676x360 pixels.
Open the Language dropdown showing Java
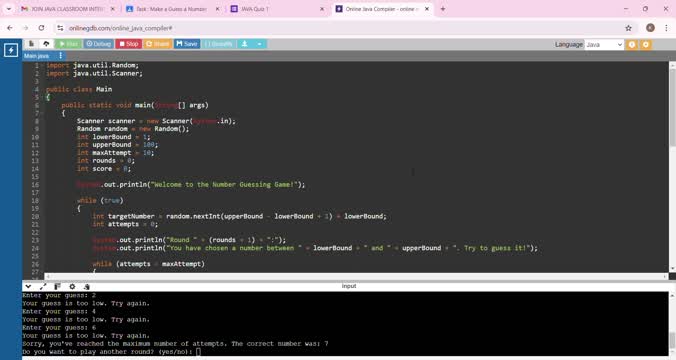click(604, 44)
